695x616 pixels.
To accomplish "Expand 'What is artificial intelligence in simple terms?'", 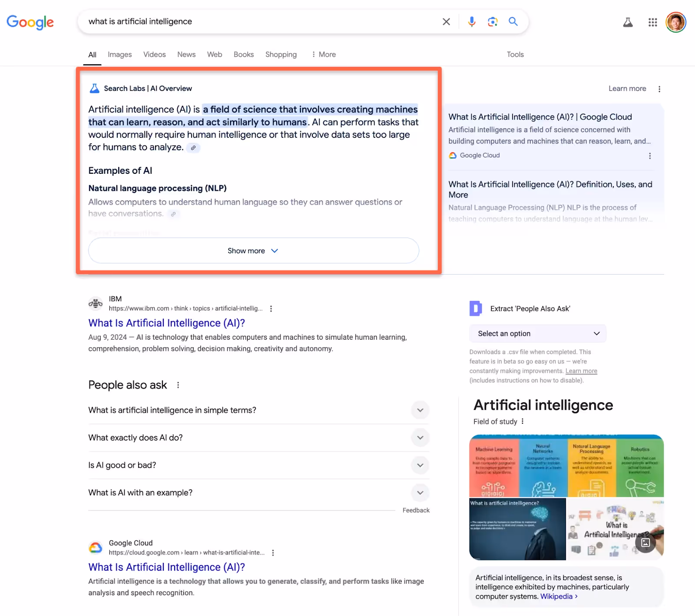I will [259, 410].
